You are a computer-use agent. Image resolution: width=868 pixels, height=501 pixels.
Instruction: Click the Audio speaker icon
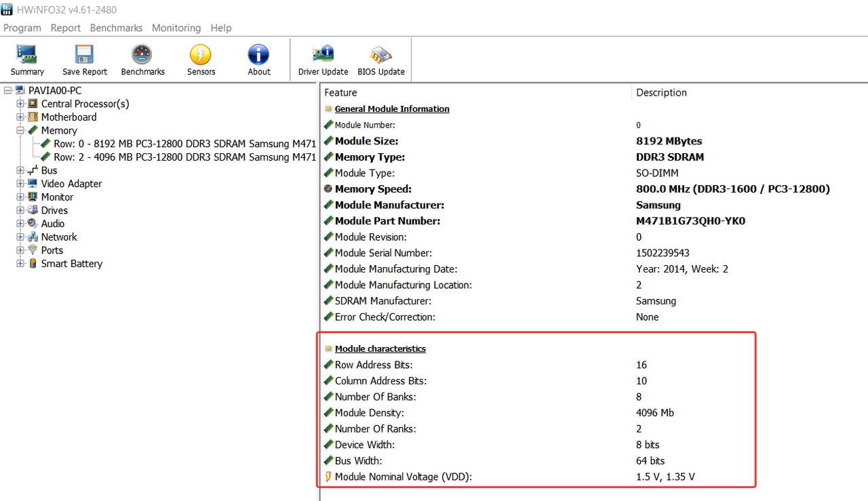33,224
